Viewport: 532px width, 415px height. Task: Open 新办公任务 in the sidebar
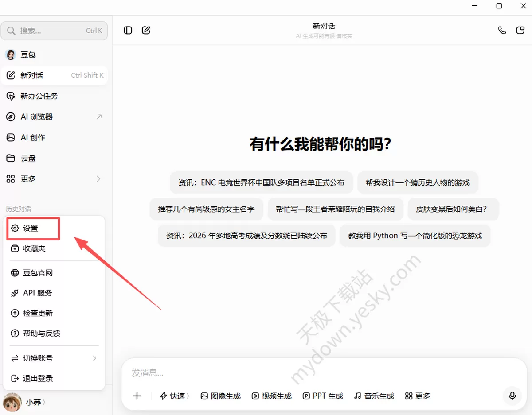(54, 96)
